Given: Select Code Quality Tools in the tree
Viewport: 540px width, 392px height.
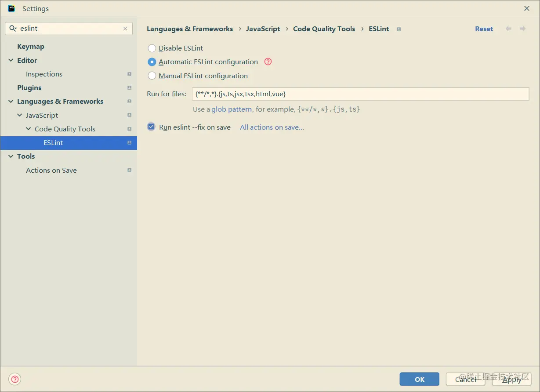Looking at the screenshot, I should (65, 129).
